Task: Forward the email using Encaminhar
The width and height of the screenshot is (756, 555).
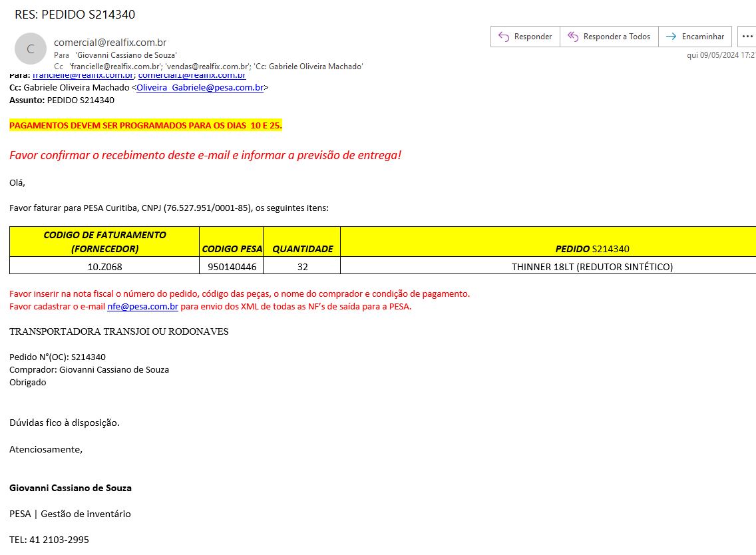Action: click(695, 37)
